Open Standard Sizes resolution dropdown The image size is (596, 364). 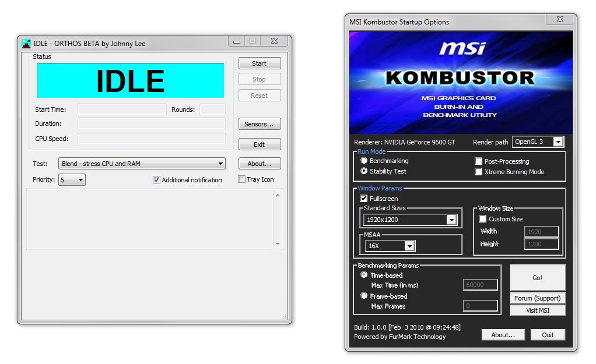click(410, 220)
